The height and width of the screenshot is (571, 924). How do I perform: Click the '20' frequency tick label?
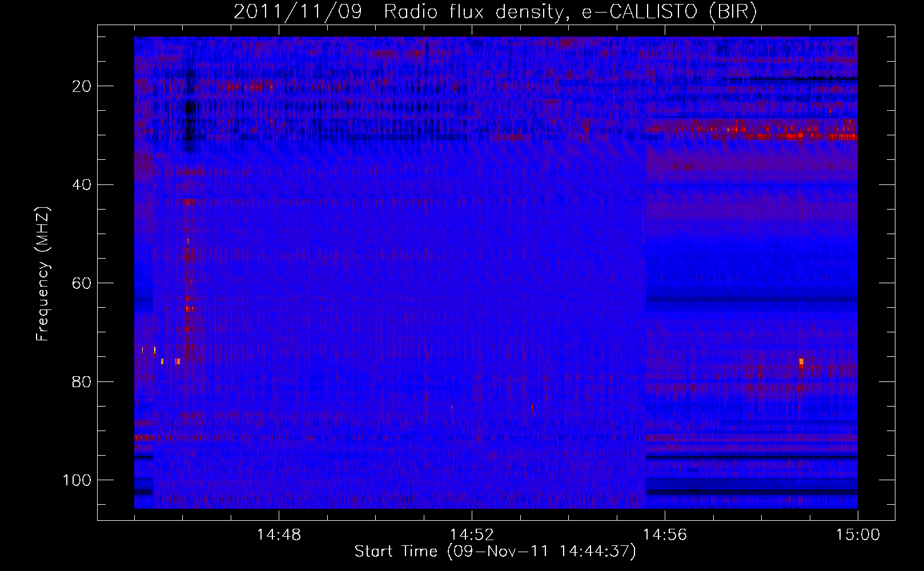pos(82,86)
